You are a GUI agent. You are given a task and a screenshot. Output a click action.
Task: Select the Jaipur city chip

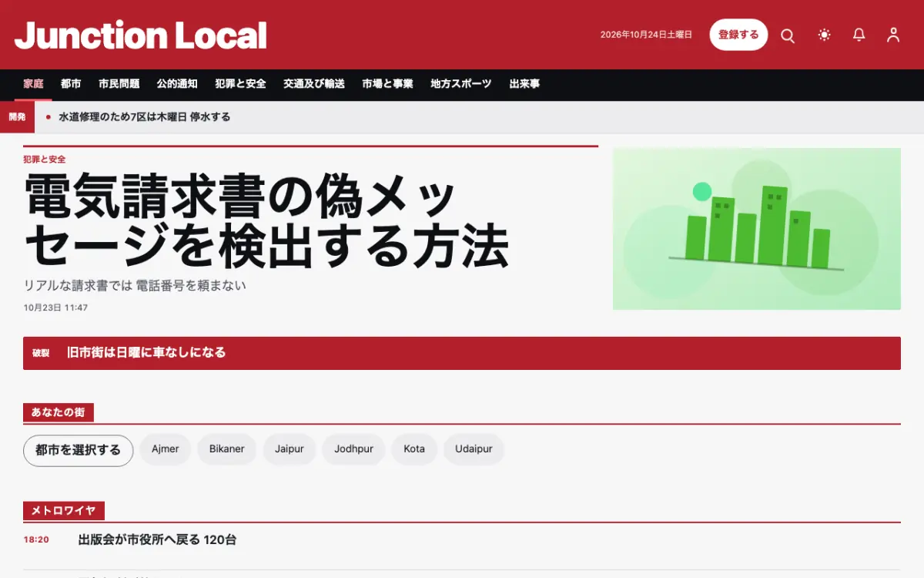290,449
